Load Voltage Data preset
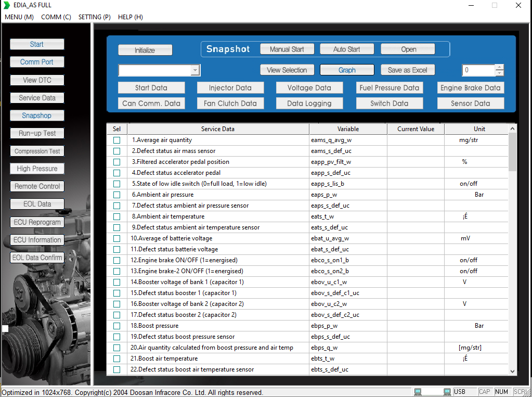This screenshot has width=532, height=397. tap(309, 87)
